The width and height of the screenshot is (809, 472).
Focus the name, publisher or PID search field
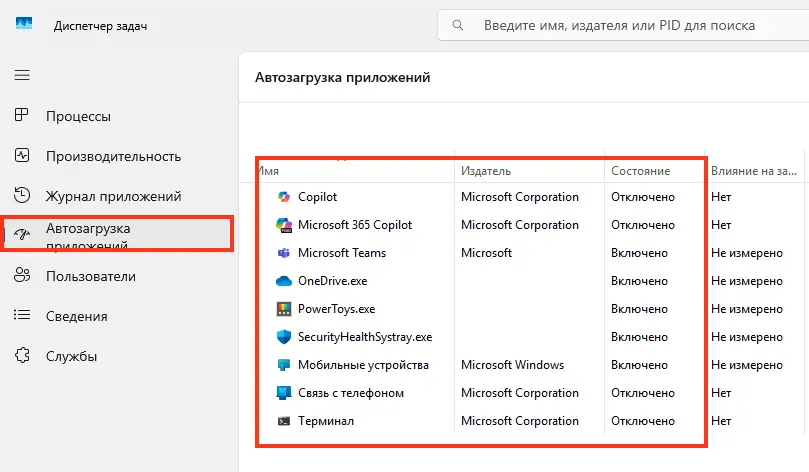(x=623, y=25)
